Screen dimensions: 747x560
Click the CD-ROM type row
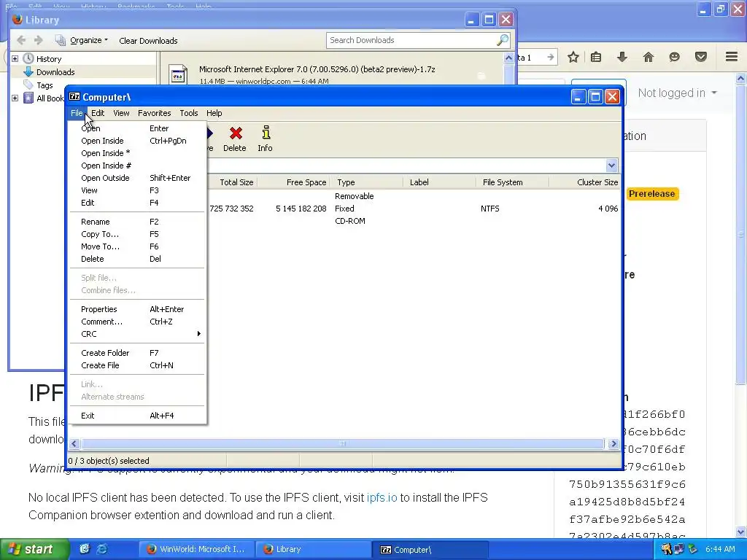coord(350,221)
